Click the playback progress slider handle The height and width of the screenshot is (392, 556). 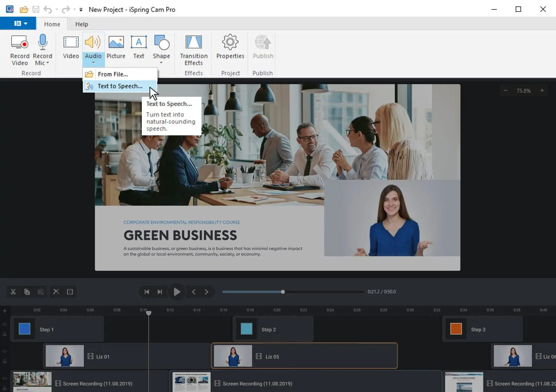283,292
